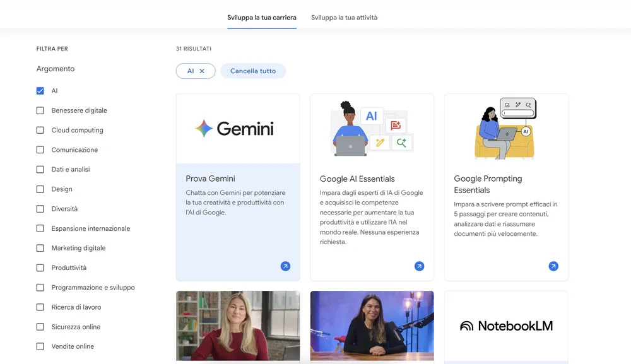Open the dark-haired woman with microphone thumbnail
Image resolution: width=631 pixels, height=364 pixels.
(372, 326)
